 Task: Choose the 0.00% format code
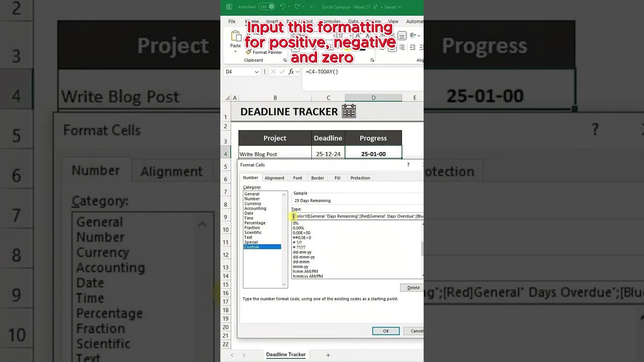[298, 228]
